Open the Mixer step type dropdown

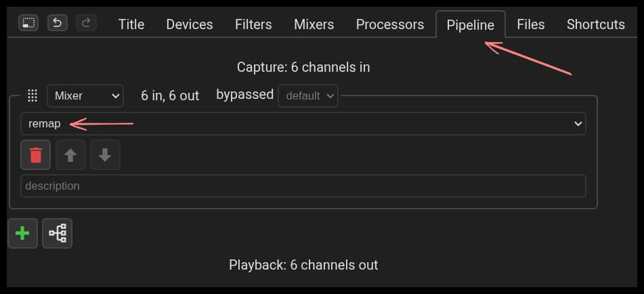[85, 96]
